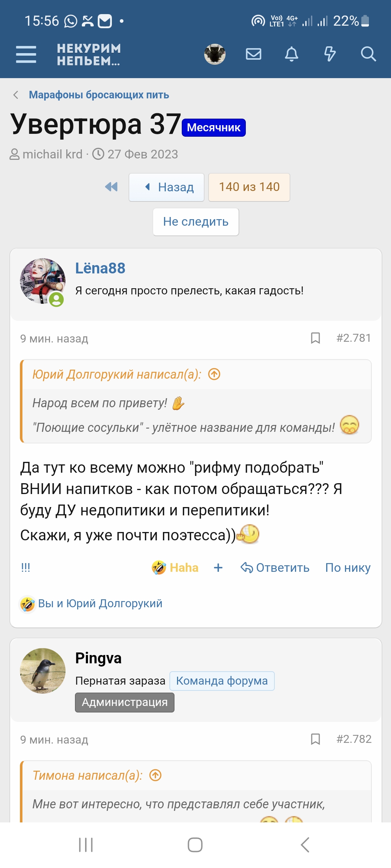This screenshot has height=868, width=391.
Task: Jump to Юрий Долгорукий's quoted post
Action: [214, 374]
